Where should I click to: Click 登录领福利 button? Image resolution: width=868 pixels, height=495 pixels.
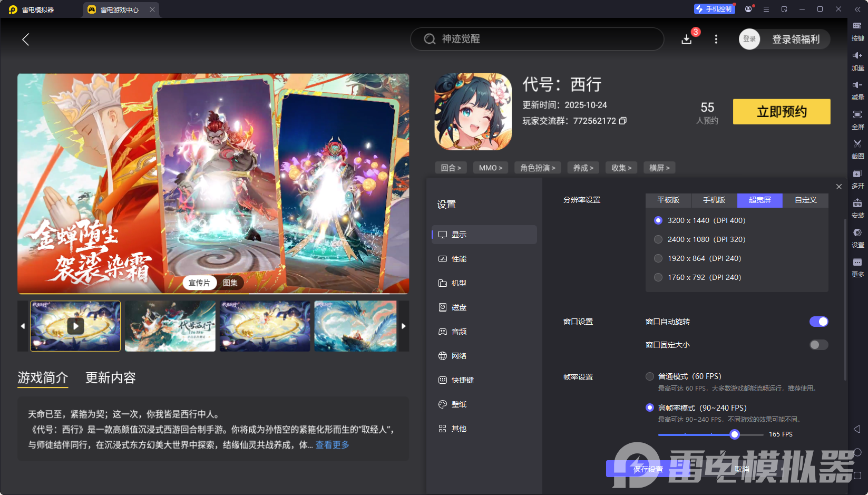coord(796,39)
